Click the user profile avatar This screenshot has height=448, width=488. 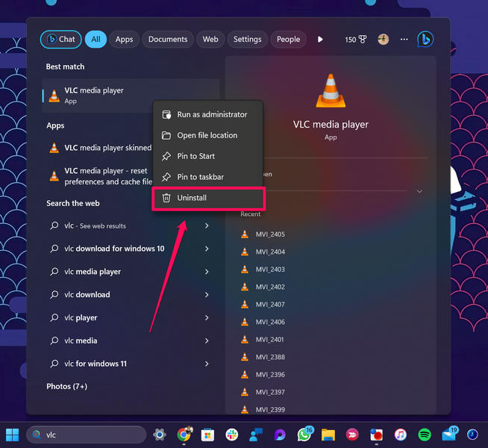pos(384,40)
